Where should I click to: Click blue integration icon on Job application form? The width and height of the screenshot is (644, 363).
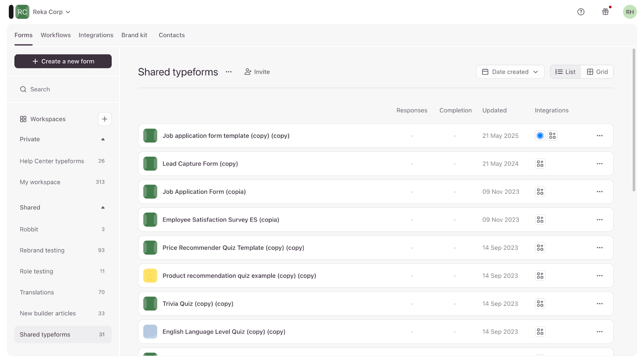tap(540, 136)
